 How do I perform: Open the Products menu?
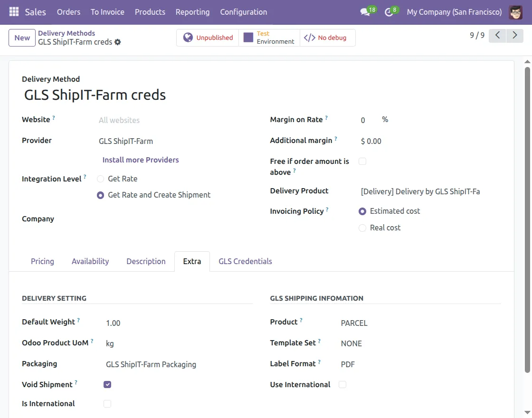point(150,12)
